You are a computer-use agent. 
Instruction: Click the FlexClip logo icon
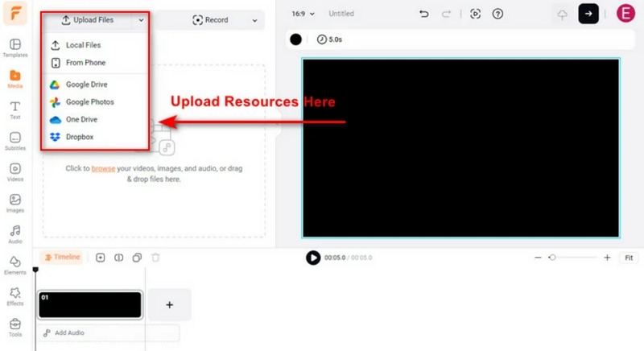[15, 13]
